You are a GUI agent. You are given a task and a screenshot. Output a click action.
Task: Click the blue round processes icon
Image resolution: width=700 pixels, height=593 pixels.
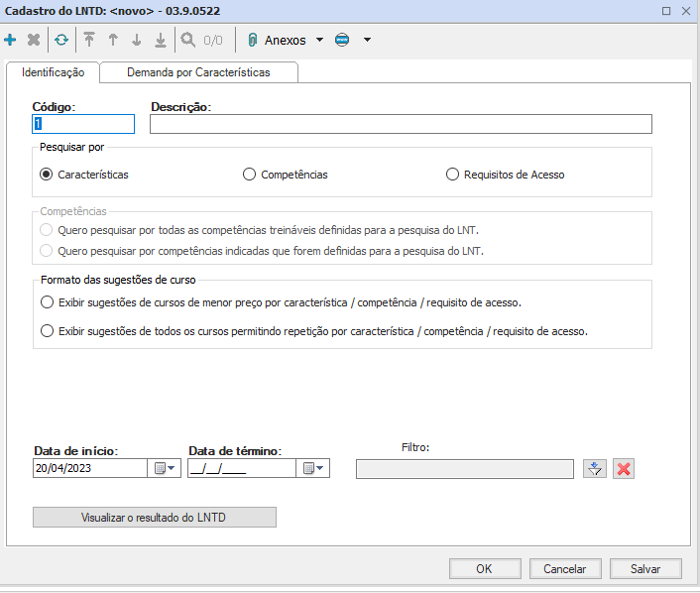pos(343,41)
